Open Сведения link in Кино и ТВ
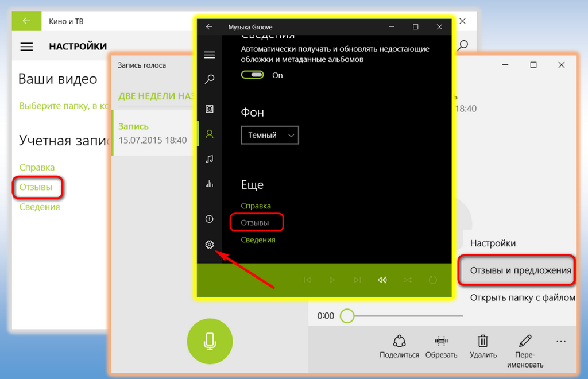 point(40,207)
